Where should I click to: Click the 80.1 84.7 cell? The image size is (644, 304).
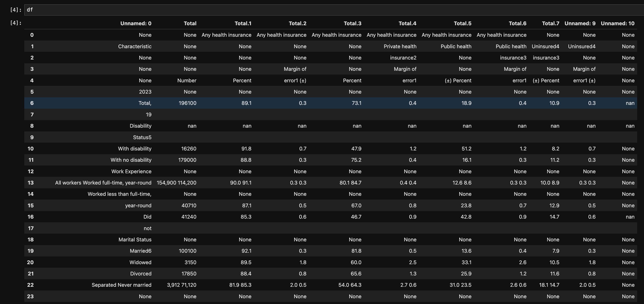351,183
